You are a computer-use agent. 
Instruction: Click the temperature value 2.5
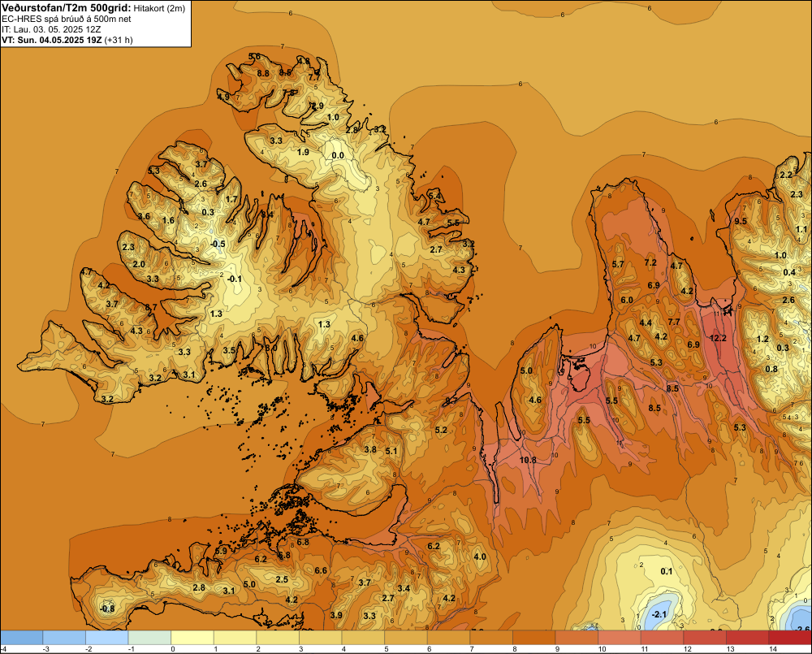click(282, 579)
